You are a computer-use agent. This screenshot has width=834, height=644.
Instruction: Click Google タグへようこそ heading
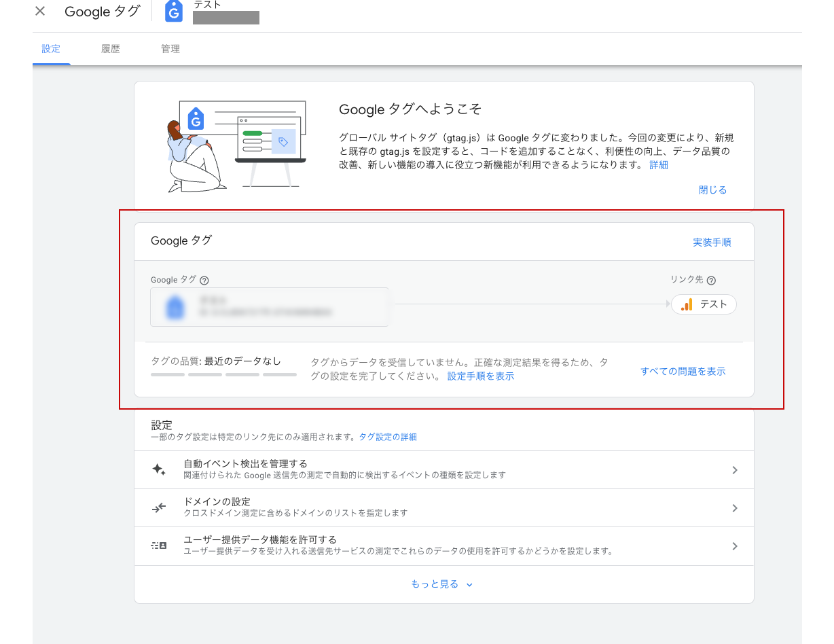(x=410, y=109)
